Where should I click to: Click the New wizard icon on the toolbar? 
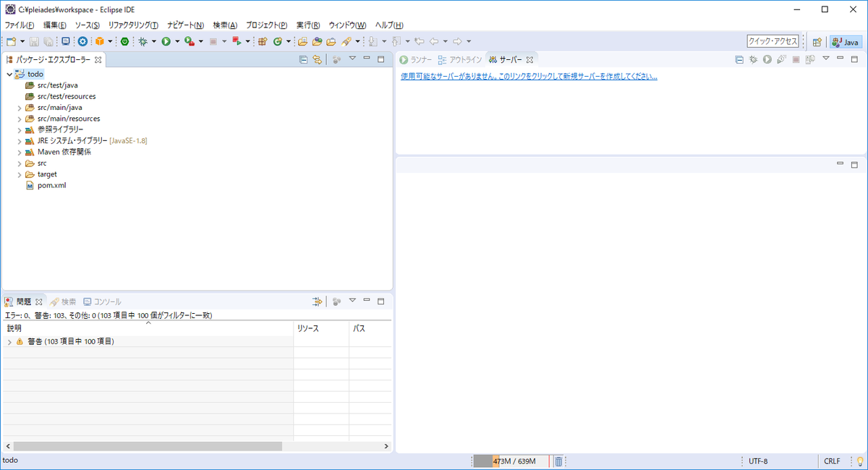(x=10, y=41)
